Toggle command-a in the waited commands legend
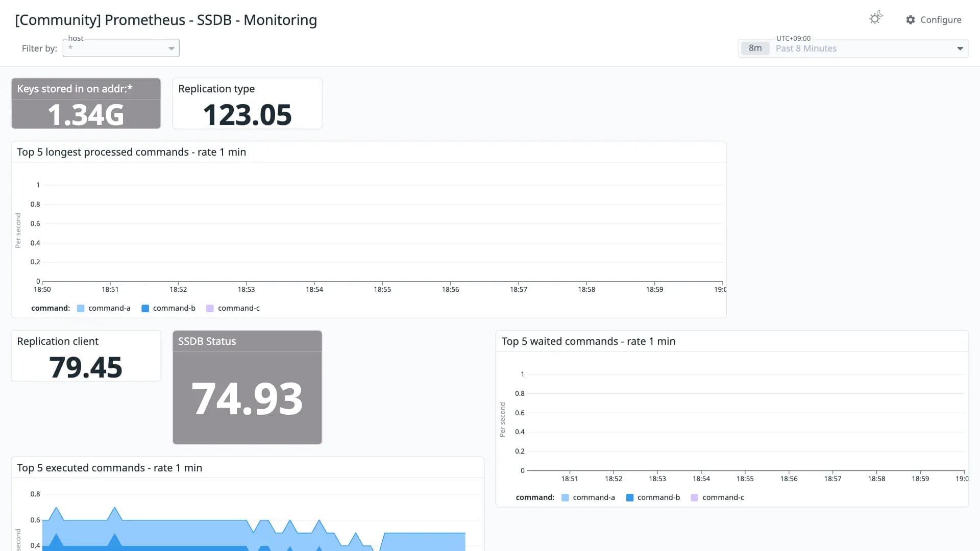The width and height of the screenshot is (980, 551). (588, 497)
